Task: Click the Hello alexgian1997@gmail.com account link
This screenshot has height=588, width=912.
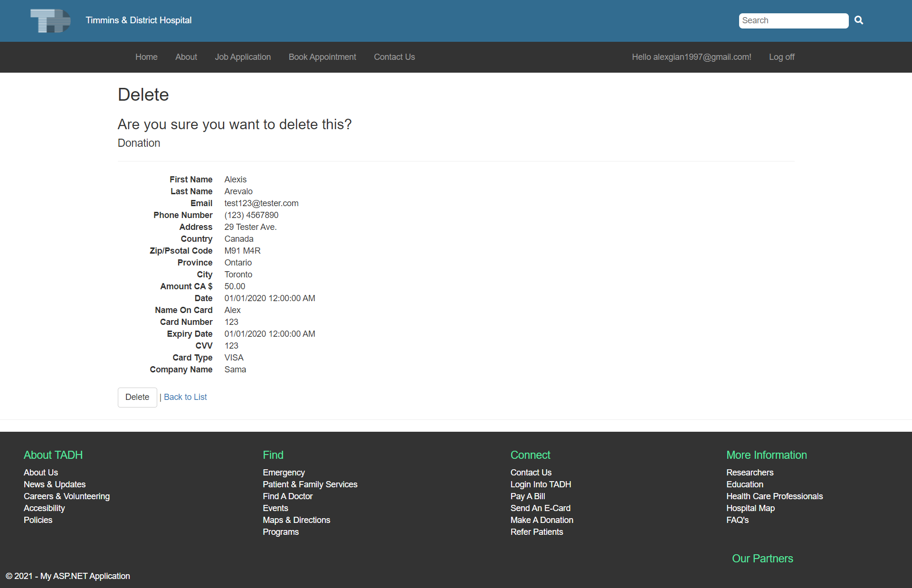Action: click(691, 57)
